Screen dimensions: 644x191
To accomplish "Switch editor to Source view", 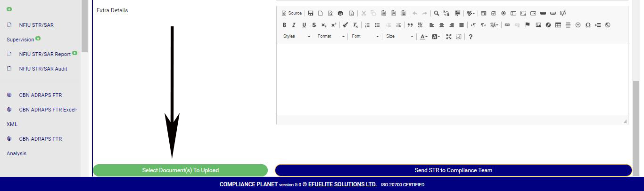I will [291, 13].
